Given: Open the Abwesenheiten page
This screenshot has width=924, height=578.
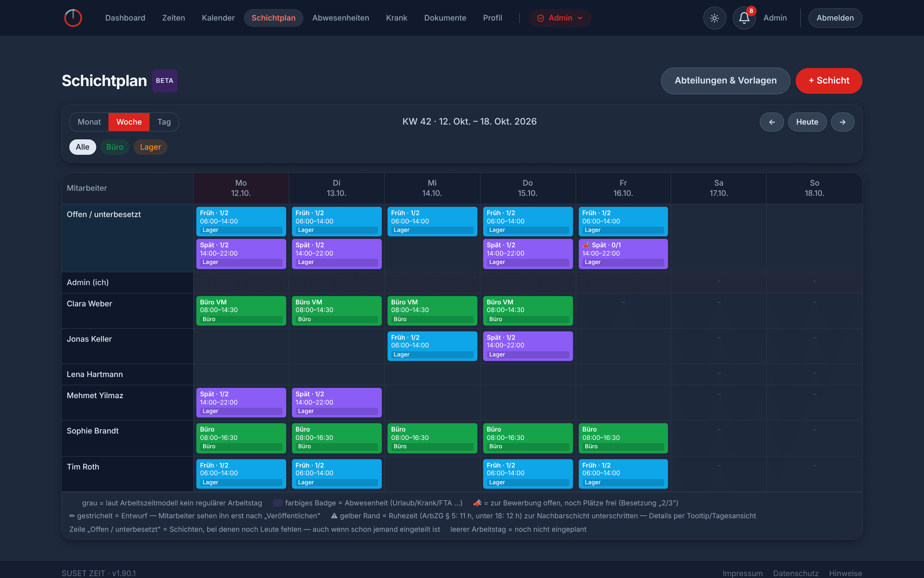Looking at the screenshot, I should 341,18.
